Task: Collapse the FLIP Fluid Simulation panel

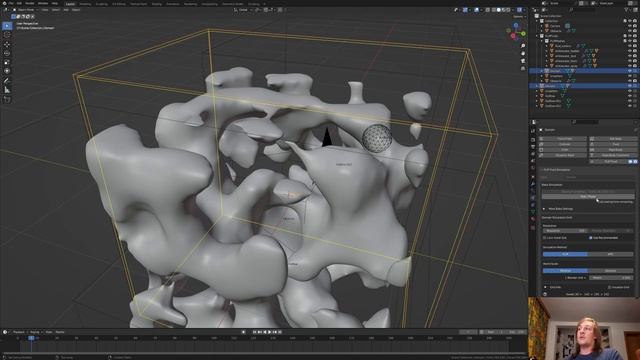Action: click(x=542, y=170)
